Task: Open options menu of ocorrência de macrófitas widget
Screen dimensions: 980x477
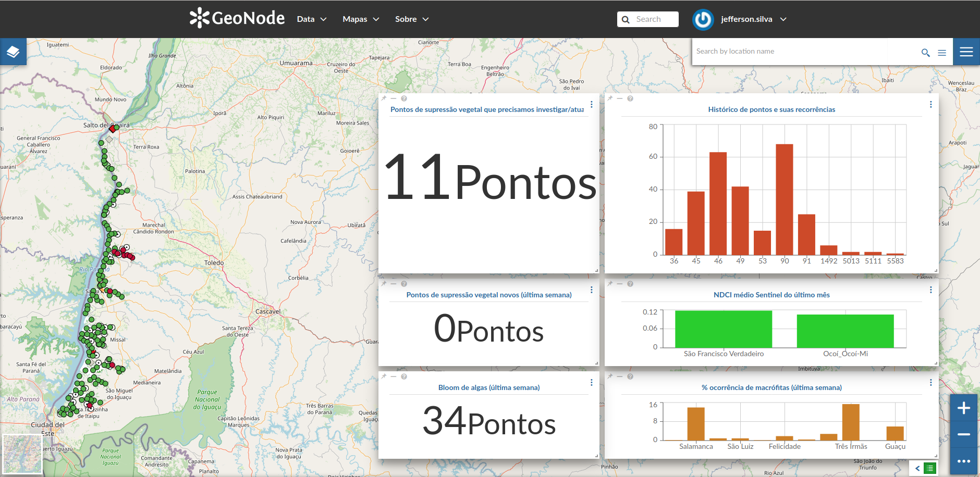Action: [931, 383]
